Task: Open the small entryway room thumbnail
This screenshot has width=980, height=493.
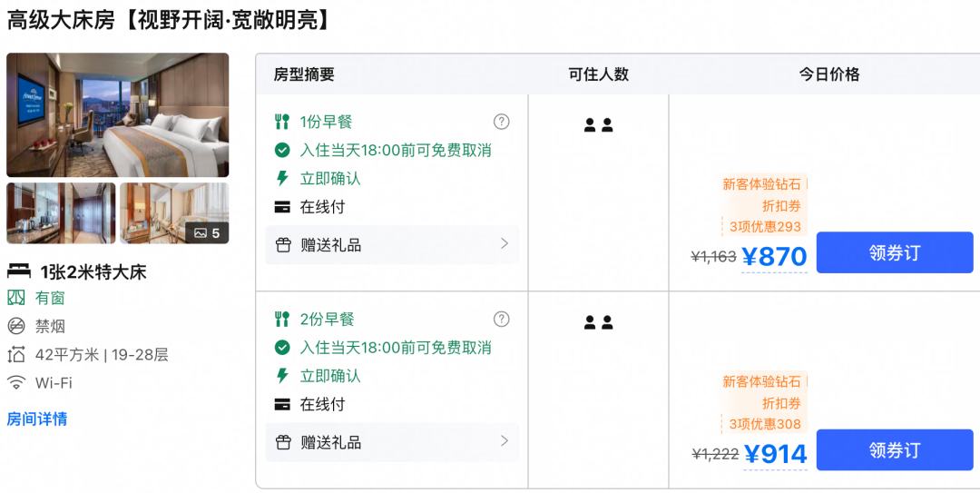Action: (62, 212)
